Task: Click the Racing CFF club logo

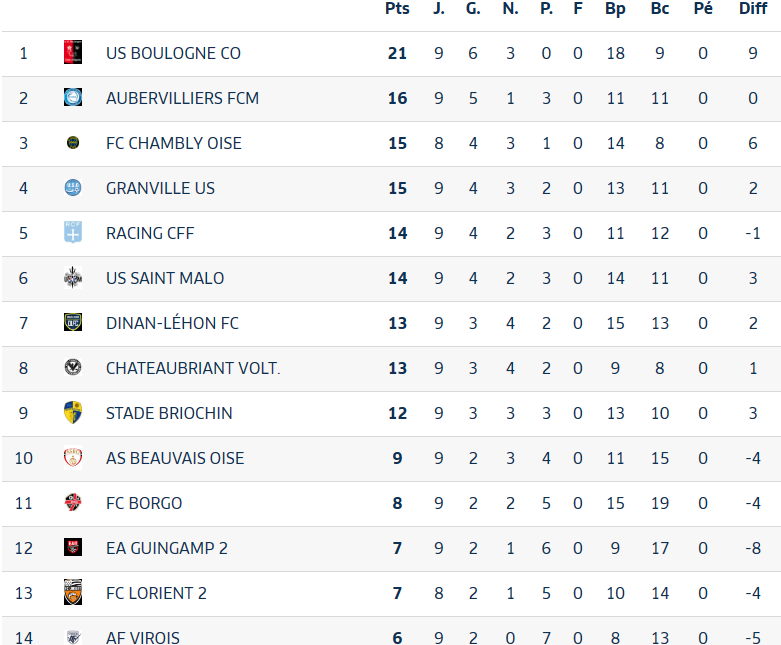Action: (72, 233)
